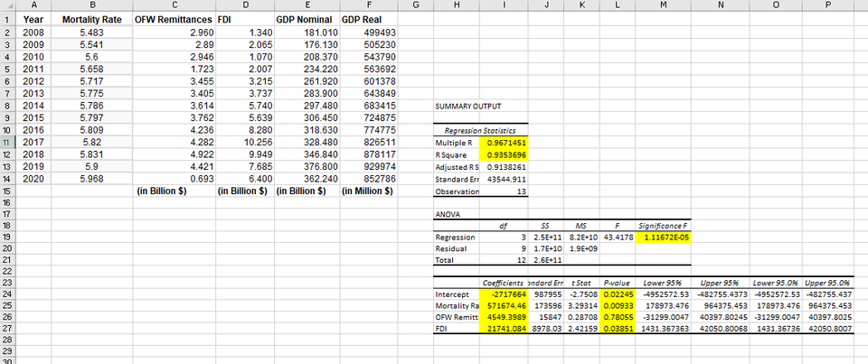This screenshot has height=364, width=868.
Task: Select FDI value 10.256
Action: [244, 142]
